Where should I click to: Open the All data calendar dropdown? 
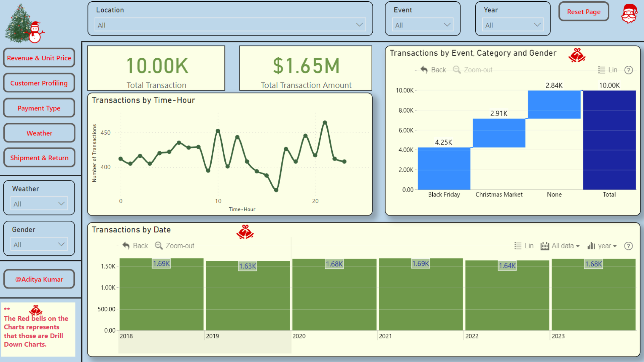[560, 246]
